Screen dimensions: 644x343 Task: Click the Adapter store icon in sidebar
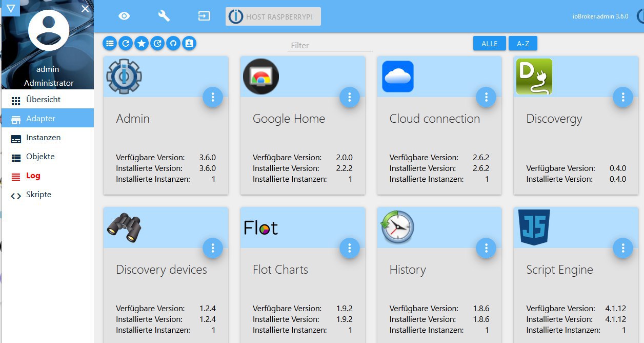[16, 120]
